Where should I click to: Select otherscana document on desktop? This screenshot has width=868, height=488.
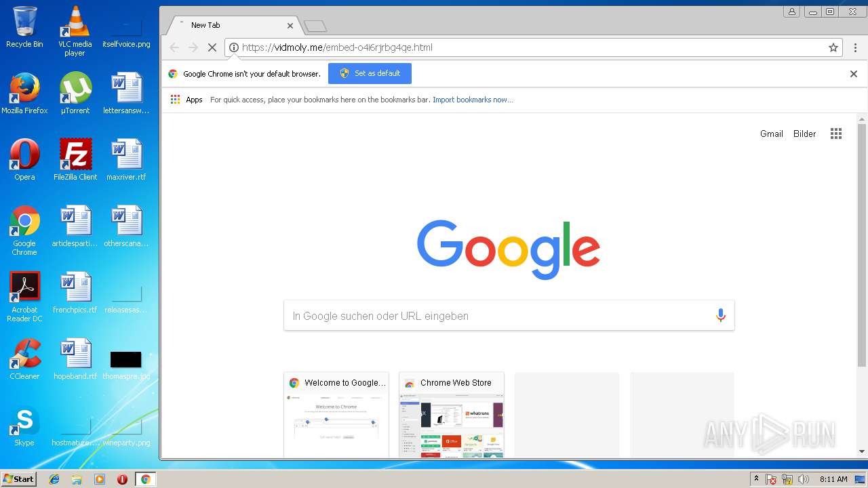coord(126,226)
